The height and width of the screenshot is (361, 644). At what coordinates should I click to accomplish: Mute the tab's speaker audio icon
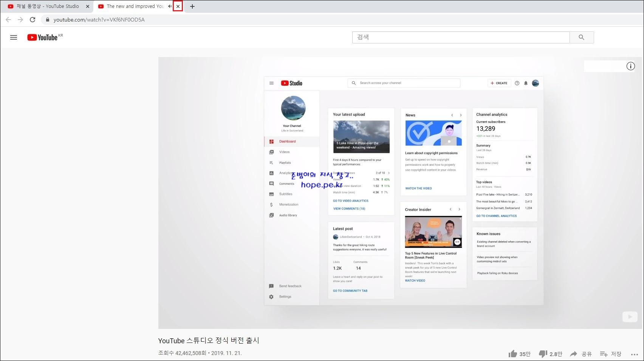click(x=170, y=6)
